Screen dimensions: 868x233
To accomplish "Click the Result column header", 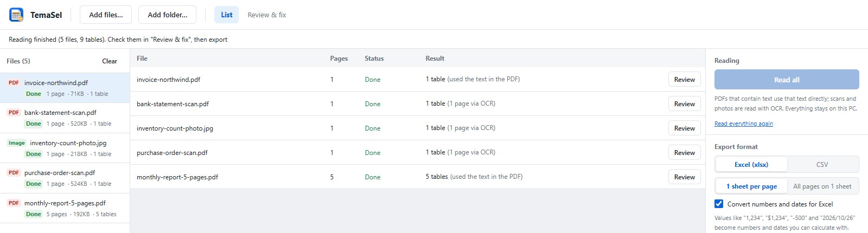I will (x=435, y=59).
